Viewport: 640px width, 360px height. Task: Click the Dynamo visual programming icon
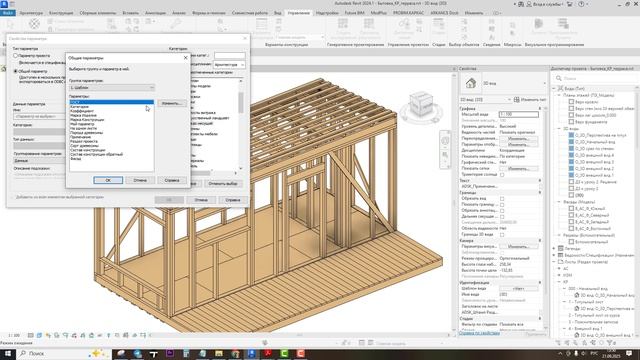tap(538, 24)
